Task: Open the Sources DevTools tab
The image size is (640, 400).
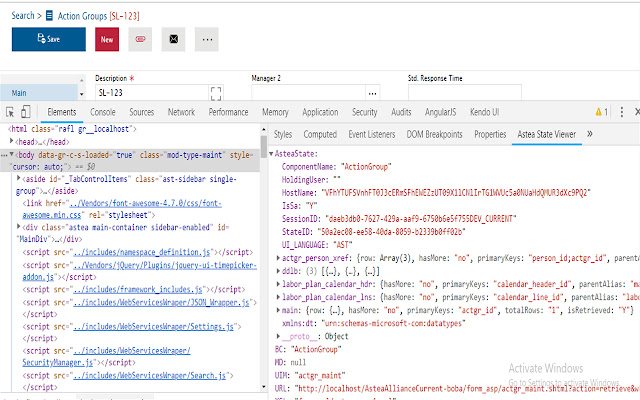Action: [x=142, y=112]
